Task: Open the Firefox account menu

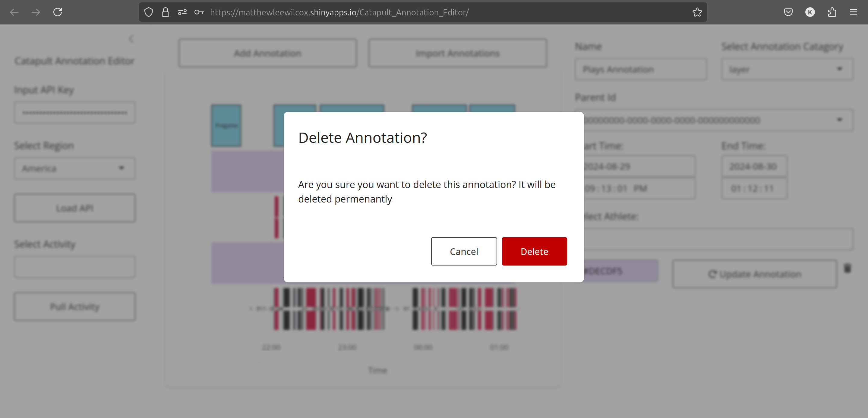Action: pyautogui.click(x=810, y=12)
